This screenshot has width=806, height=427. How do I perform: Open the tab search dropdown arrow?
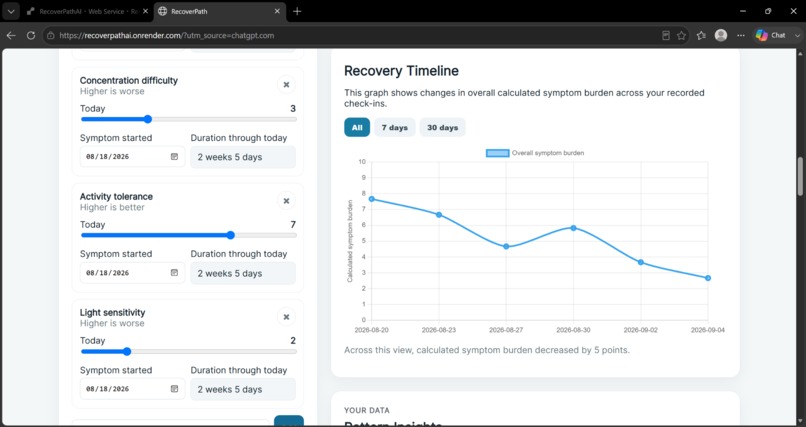pyautogui.click(x=10, y=11)
